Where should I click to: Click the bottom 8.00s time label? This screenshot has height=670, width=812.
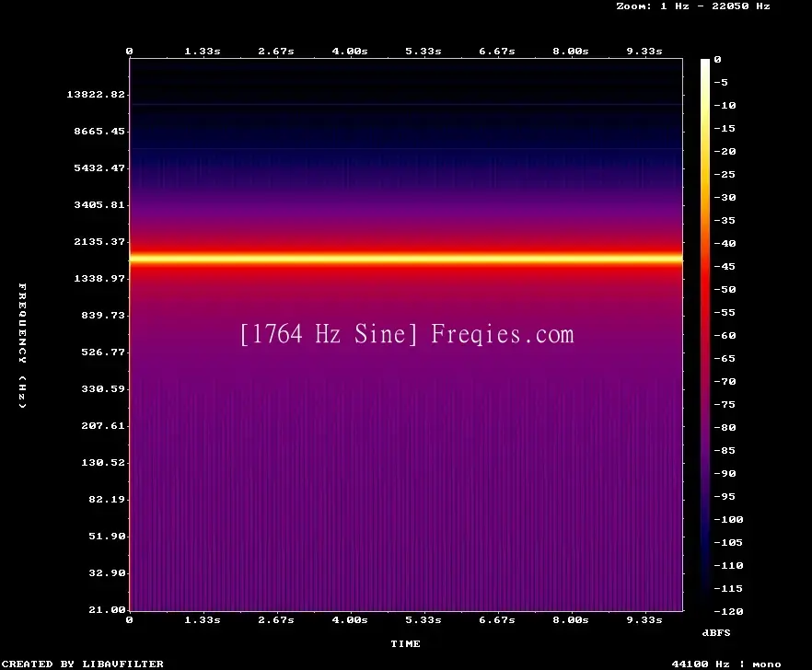570,619
